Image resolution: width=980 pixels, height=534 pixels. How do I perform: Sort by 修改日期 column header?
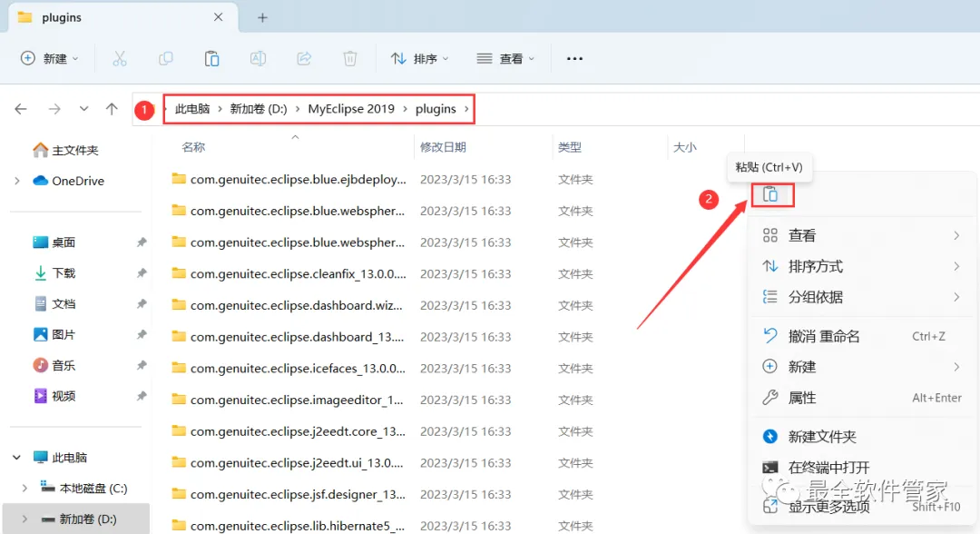coord(443,147)
